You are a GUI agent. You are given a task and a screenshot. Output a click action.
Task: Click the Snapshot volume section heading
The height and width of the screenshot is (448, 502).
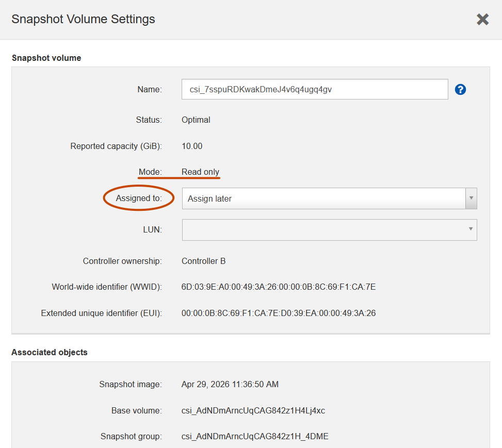[x=46, y=58]
